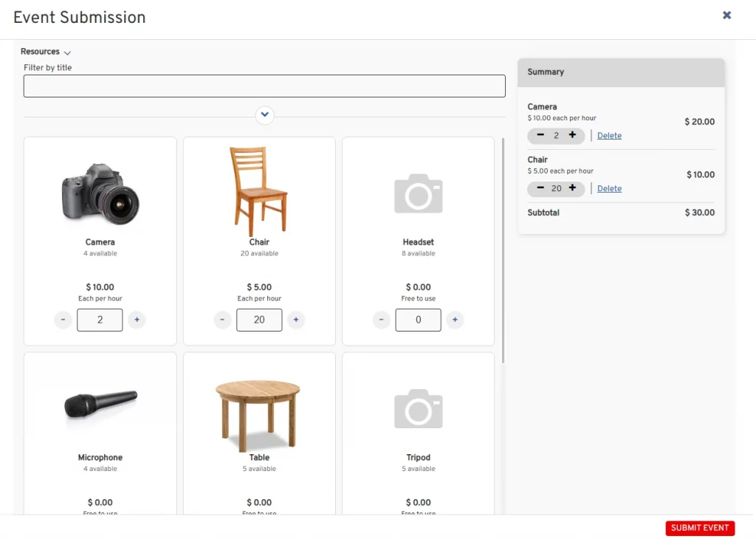Increase Chair quantity on the card
Image resolution: width=756 pixels, height=539 pixels.
pyautogui.click(x=296, y=320)
